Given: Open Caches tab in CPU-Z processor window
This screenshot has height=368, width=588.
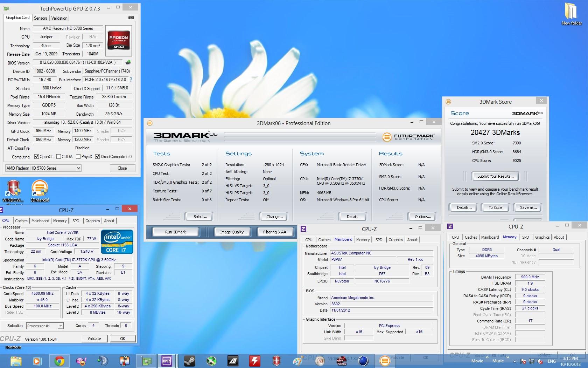Looking at the screenshot, I should coord(21,221).
